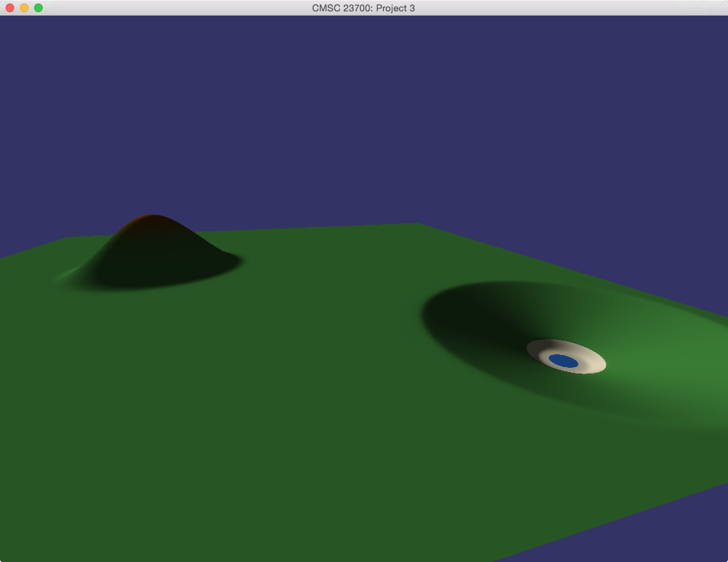Select the blue pond inside the crater
The width and height of the screenshot is (728, 562).
pos(563,361)
